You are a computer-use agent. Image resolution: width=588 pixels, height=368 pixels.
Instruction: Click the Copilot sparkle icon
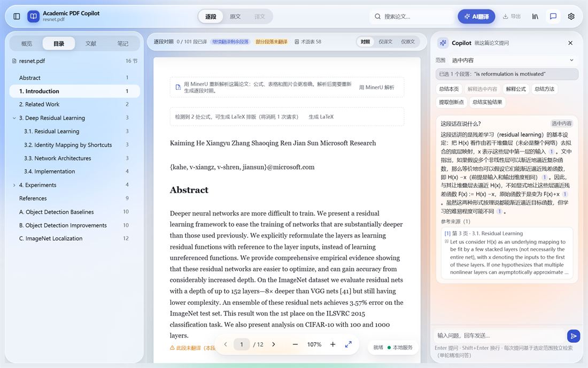coord(443,43)
